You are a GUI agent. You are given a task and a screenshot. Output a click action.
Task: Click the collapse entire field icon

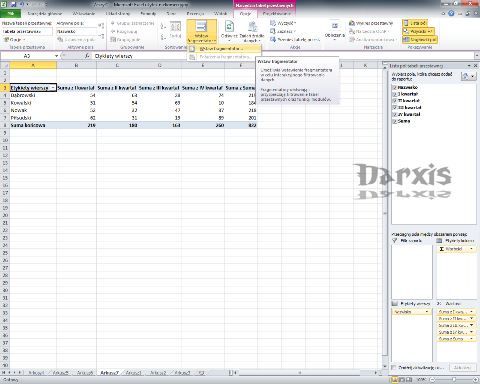[101, 36]
